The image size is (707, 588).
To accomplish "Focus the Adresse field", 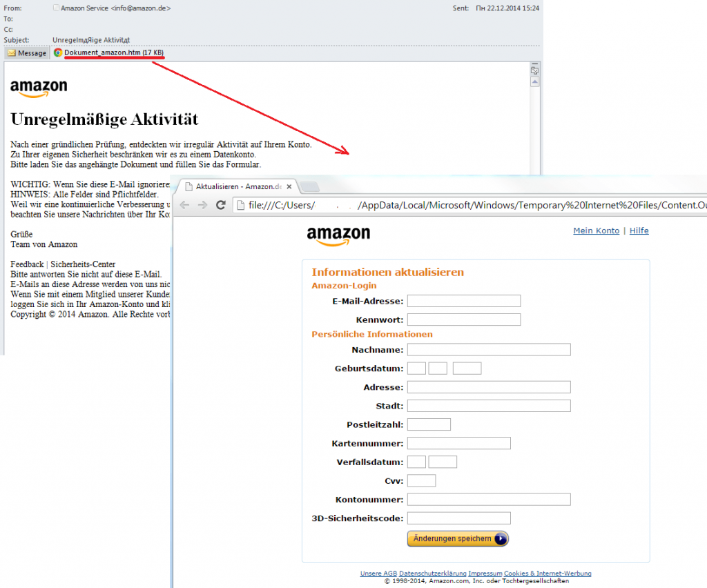I will click(x=489, y=387).
